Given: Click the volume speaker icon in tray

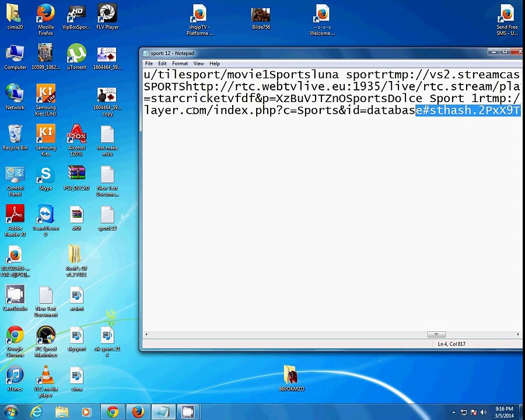Looking at the screenshot, I should coord(483,412).
